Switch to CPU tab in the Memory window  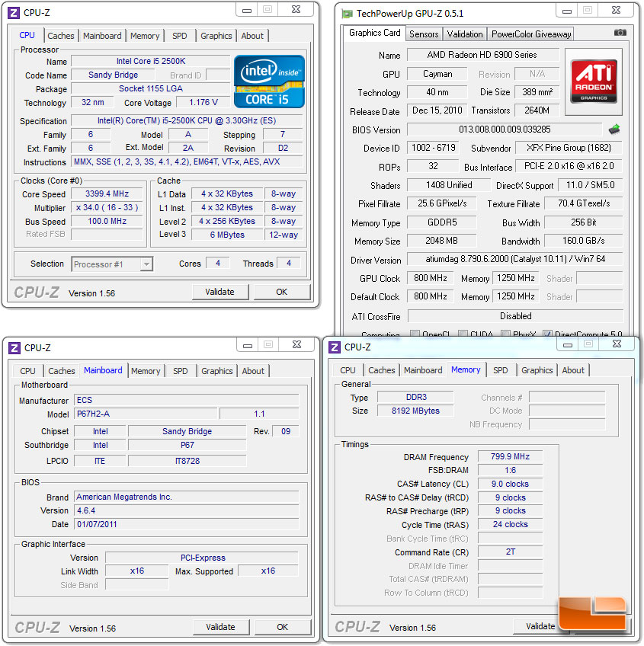348,370
